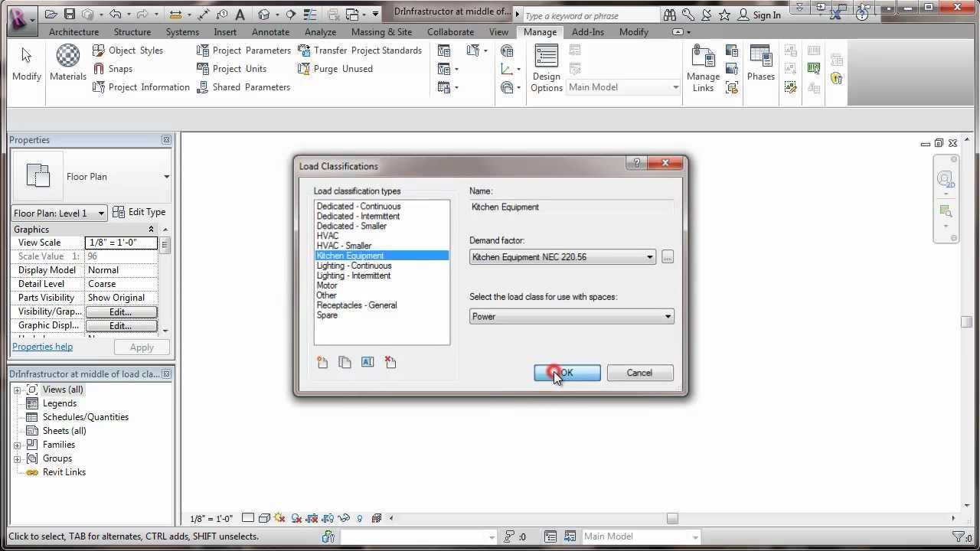Open Manage Links
The height and width of the screenshot is (551, 980).
coord(703,68)
